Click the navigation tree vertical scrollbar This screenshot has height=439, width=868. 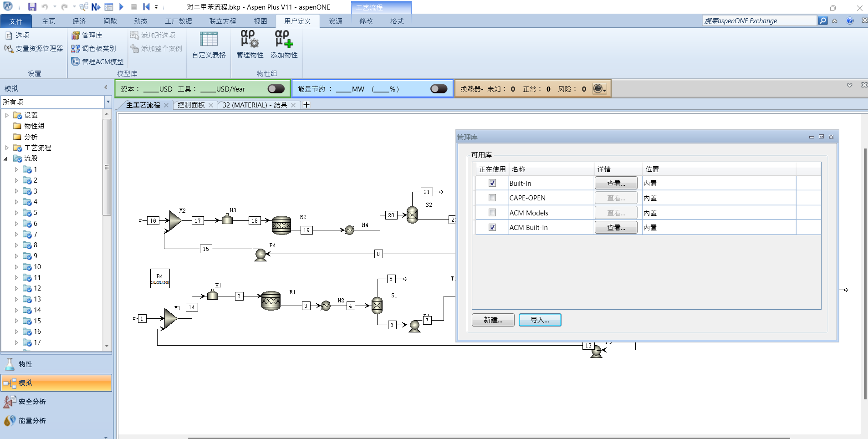(107, 167)
